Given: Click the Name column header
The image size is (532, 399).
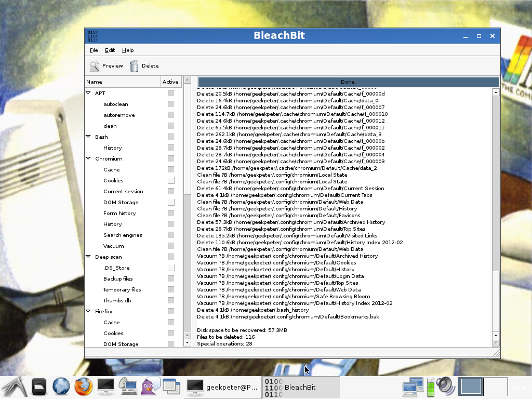Looking at the screenshot, I should [x=123, y=82].
